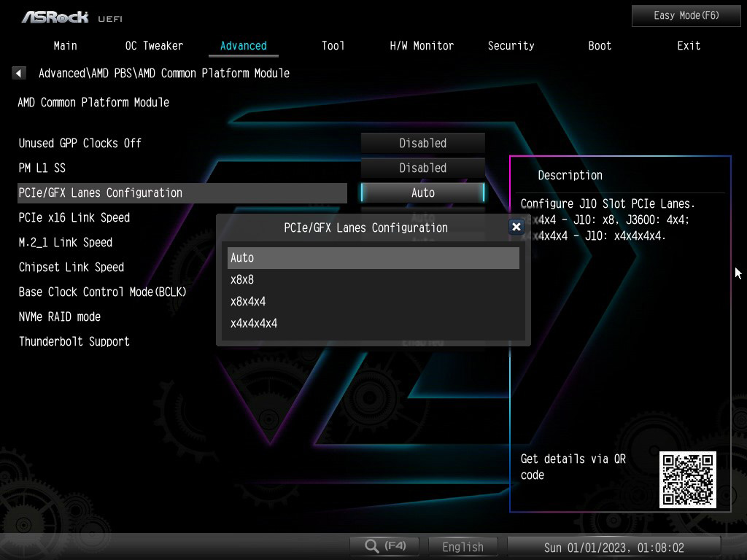
Task: Click the ASRock UEFI logo
Action: (x=72, y=17)
